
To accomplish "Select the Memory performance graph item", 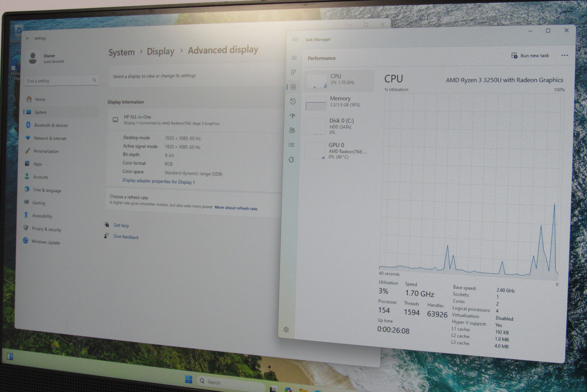I will click(339, 102).
